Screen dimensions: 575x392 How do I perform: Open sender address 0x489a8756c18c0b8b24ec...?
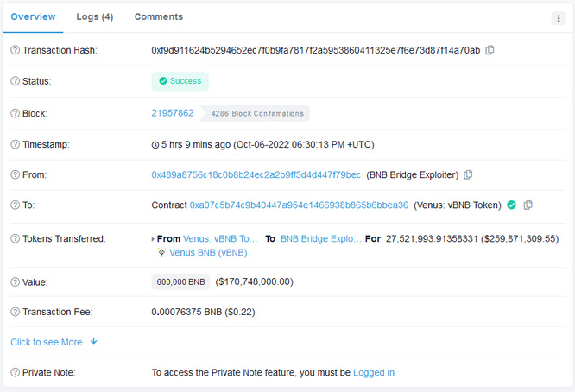coord(256,175)
